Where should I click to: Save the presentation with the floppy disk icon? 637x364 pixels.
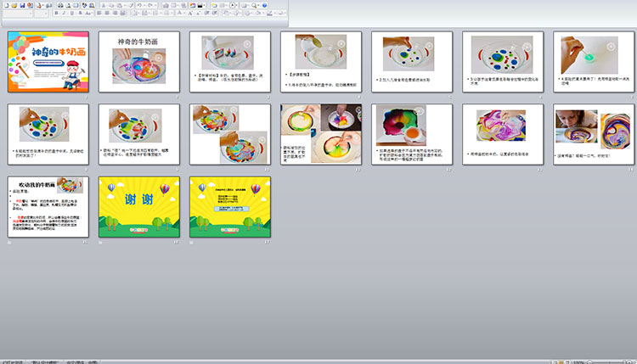coord(22,6)
